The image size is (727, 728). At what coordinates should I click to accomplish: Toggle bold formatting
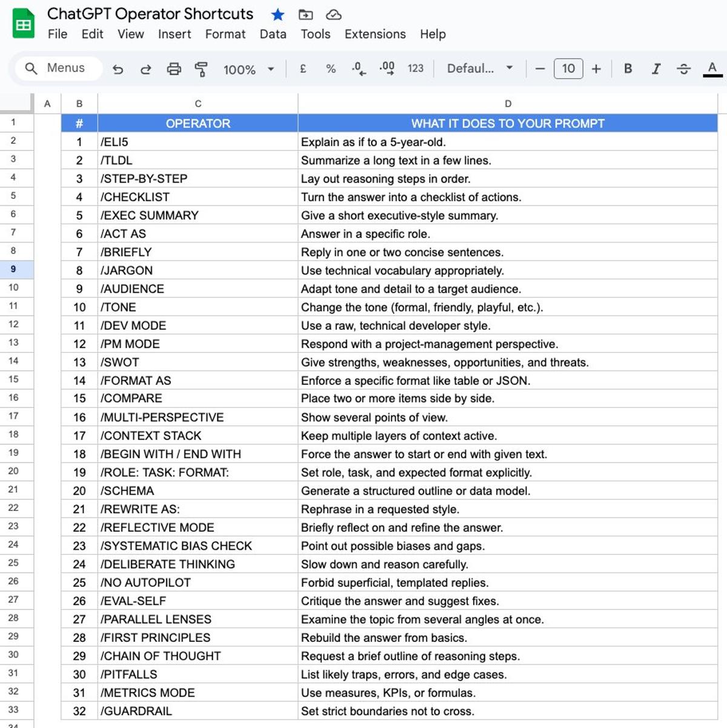pos(628,68)
